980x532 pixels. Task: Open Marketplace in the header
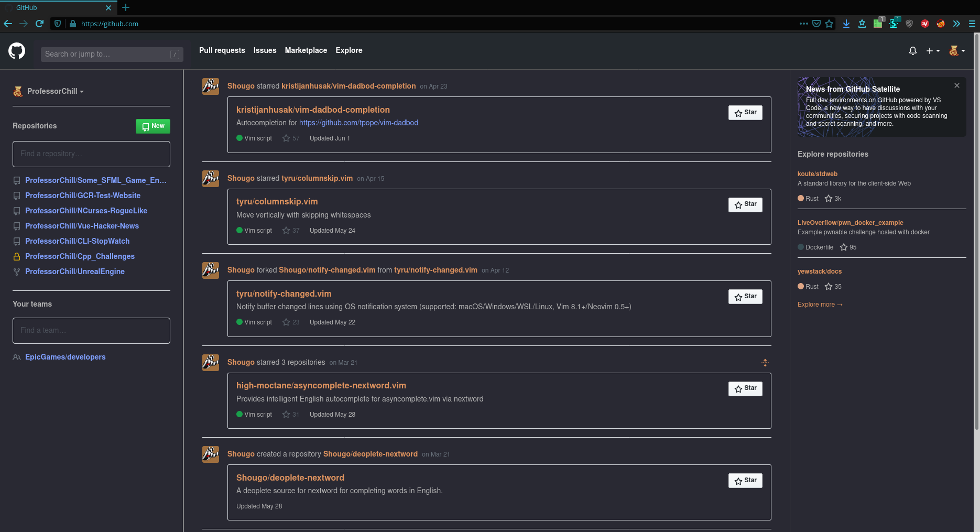(306, 50)
